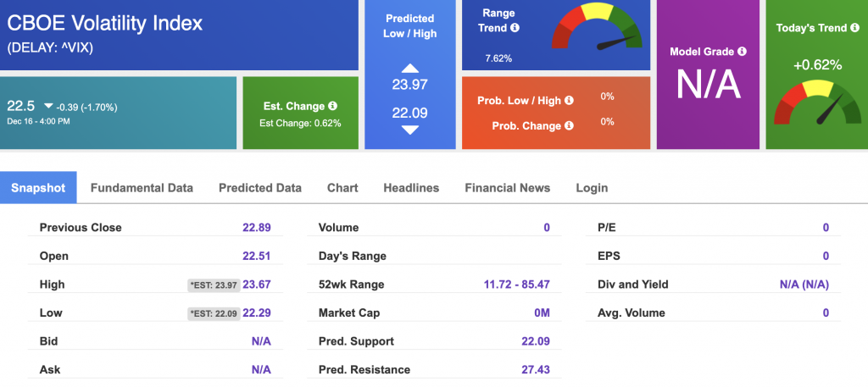Click the EST: 22.09 badge on Low
The width and height of the screenshot is (868, 387).
point(213,313)
